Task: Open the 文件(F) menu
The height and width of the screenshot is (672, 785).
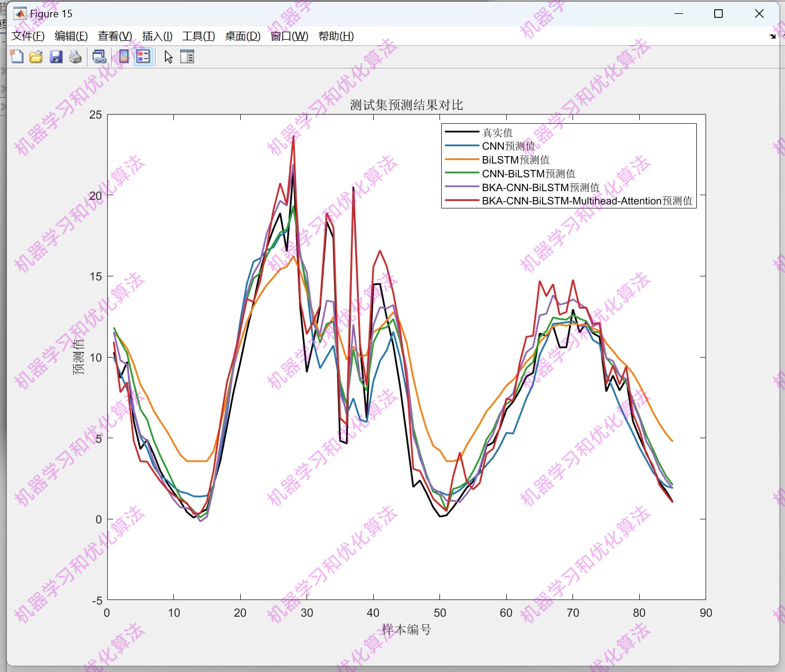Action: point(28,36)
